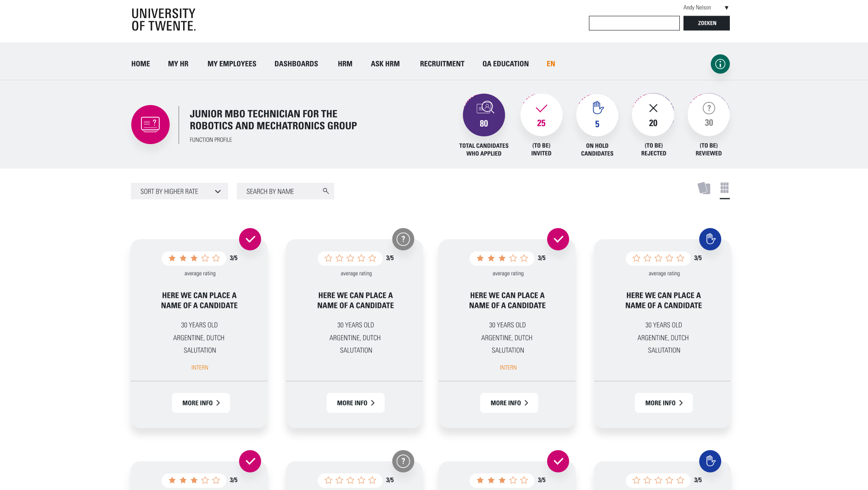Go to the Dashboards menu

296,64
